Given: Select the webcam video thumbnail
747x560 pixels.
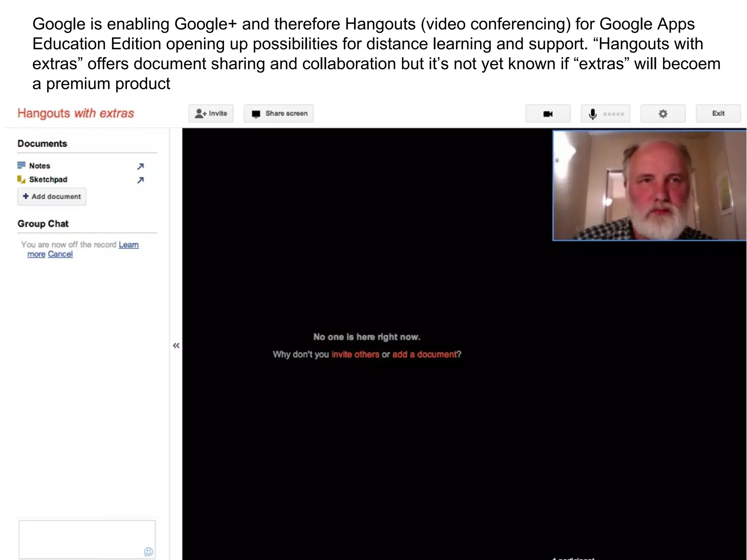Looking at the screenshot, I should coord(650,186).
